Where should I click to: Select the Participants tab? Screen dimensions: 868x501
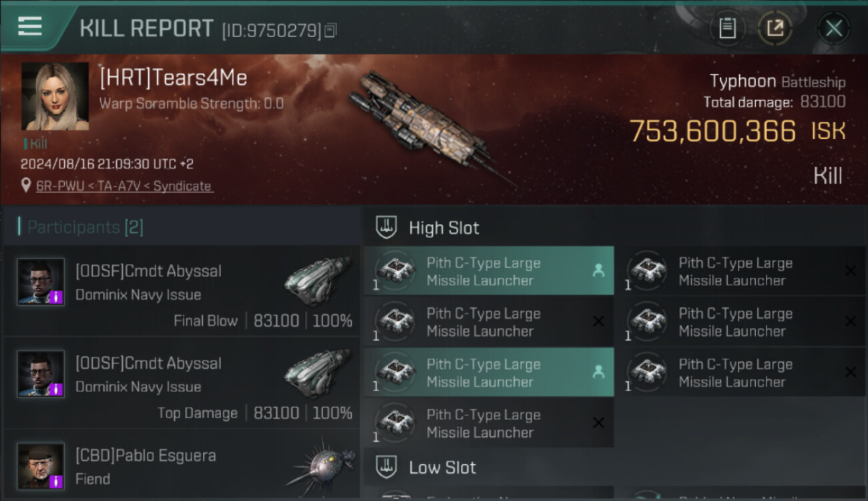point(85,227)
